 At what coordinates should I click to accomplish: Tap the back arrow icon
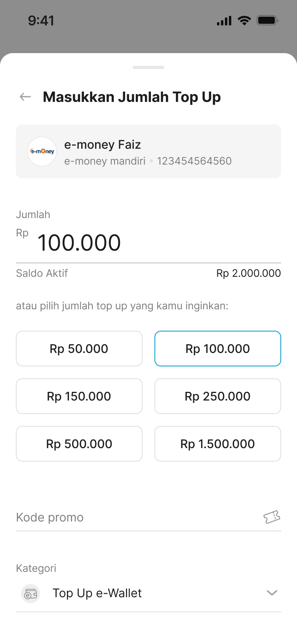(25, 97)
